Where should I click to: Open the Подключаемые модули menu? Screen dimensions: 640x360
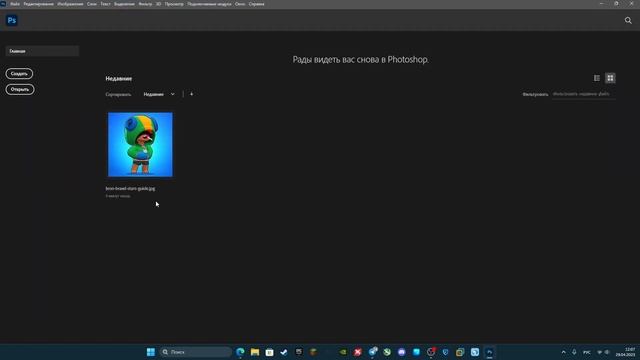(x=209, y=4)
